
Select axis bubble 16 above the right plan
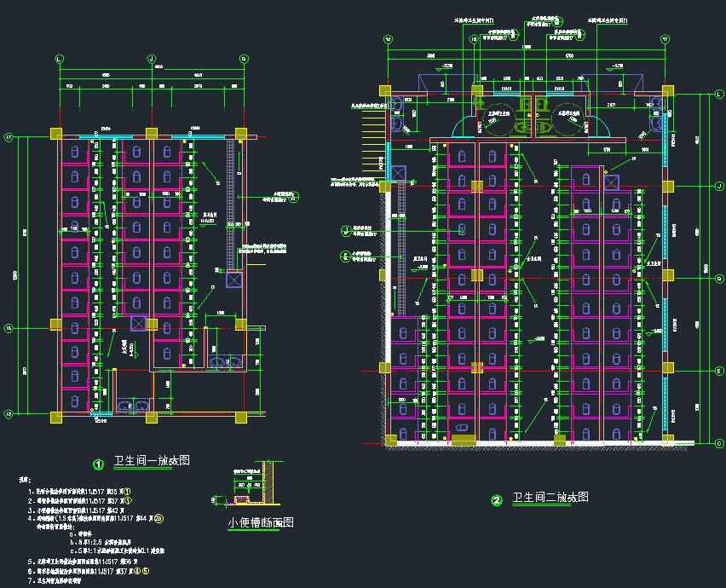474,39
